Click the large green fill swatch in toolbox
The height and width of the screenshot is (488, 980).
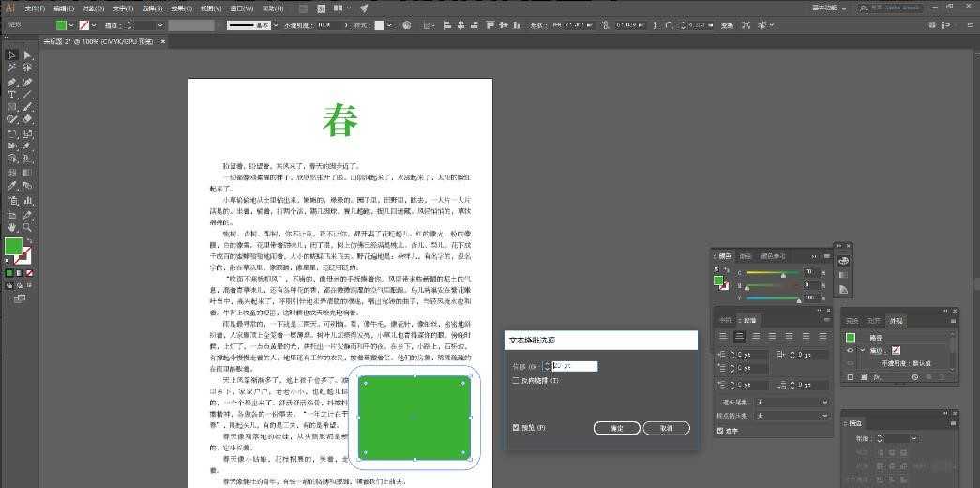coord(13,246)
